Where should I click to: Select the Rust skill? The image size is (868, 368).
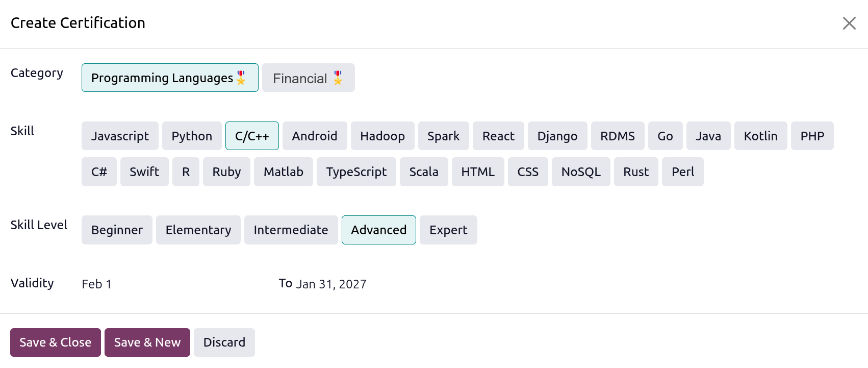[635, 172]
